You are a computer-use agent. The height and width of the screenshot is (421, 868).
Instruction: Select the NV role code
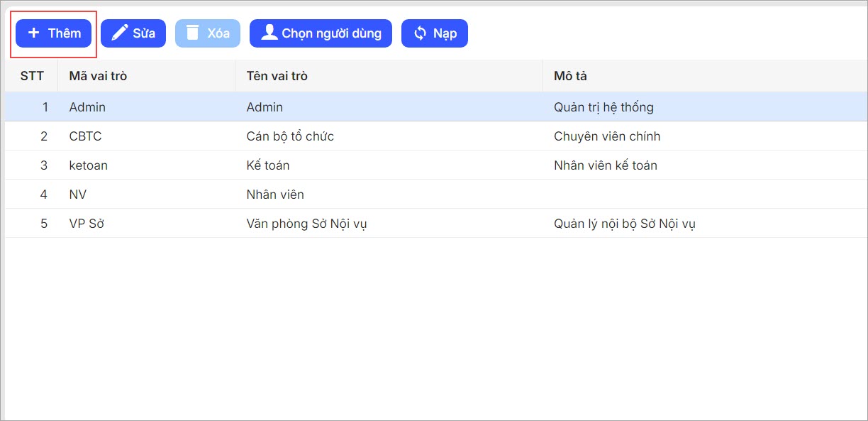pos(78,195)
